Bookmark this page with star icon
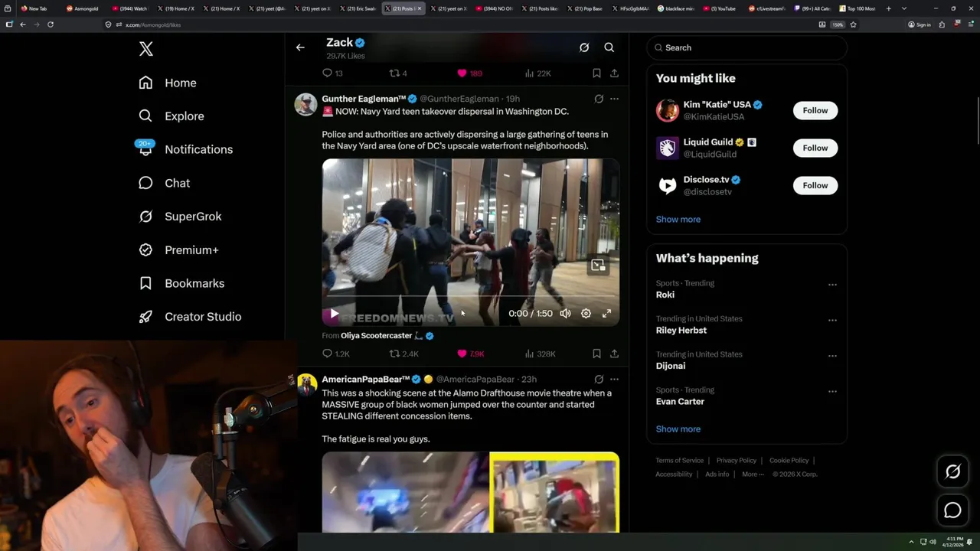This screenshot has width=980, height=551. (853, 24)
